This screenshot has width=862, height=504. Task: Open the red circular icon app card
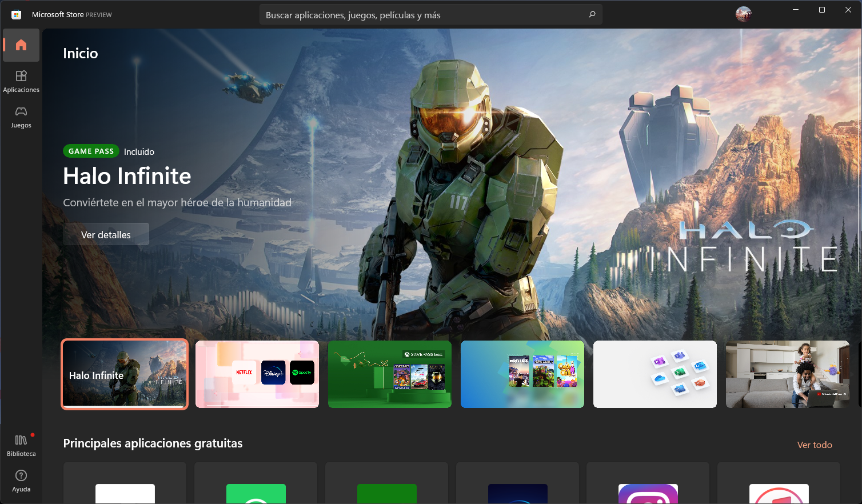779,483
